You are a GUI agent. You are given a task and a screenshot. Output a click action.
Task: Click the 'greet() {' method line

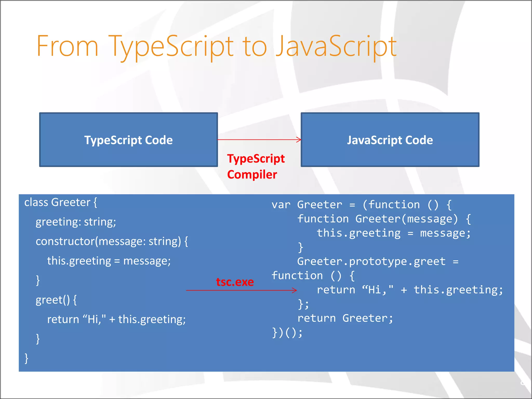coord(56,300)
